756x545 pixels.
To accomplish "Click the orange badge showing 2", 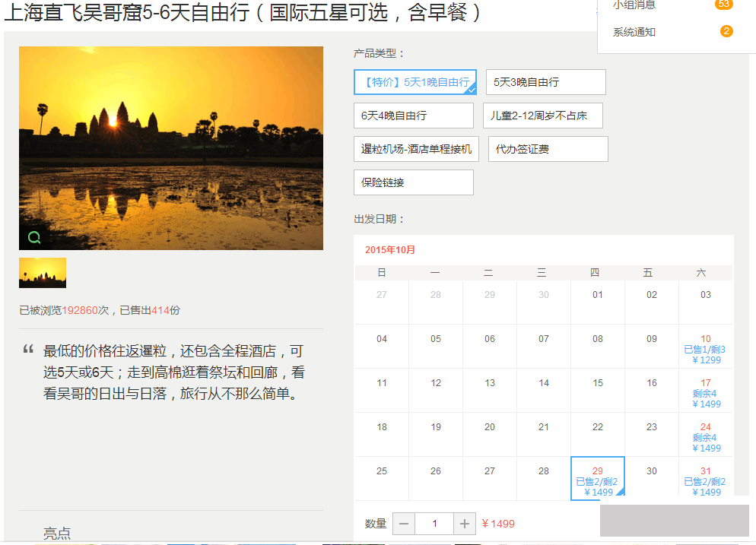I will tap(726, 32).
